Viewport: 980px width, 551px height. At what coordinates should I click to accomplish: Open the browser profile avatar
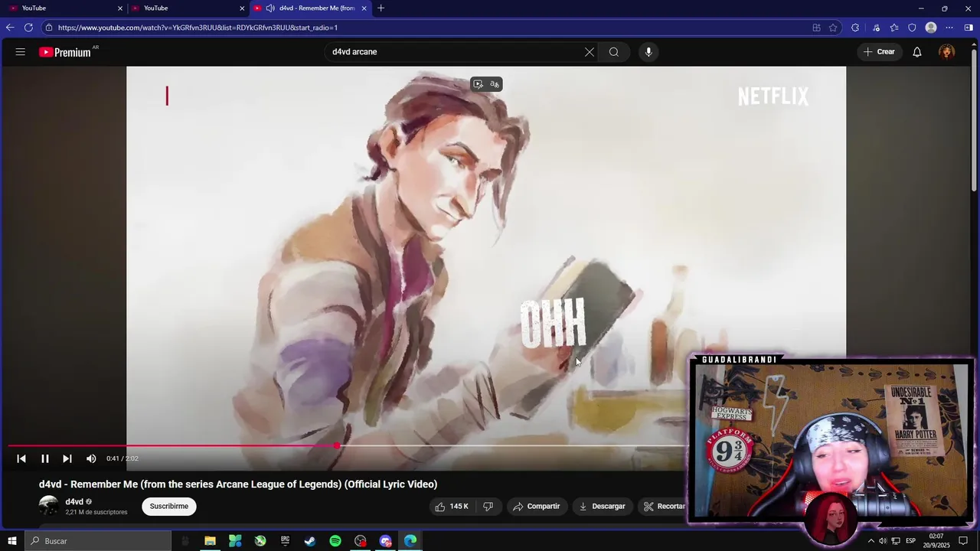pos(931,28)
